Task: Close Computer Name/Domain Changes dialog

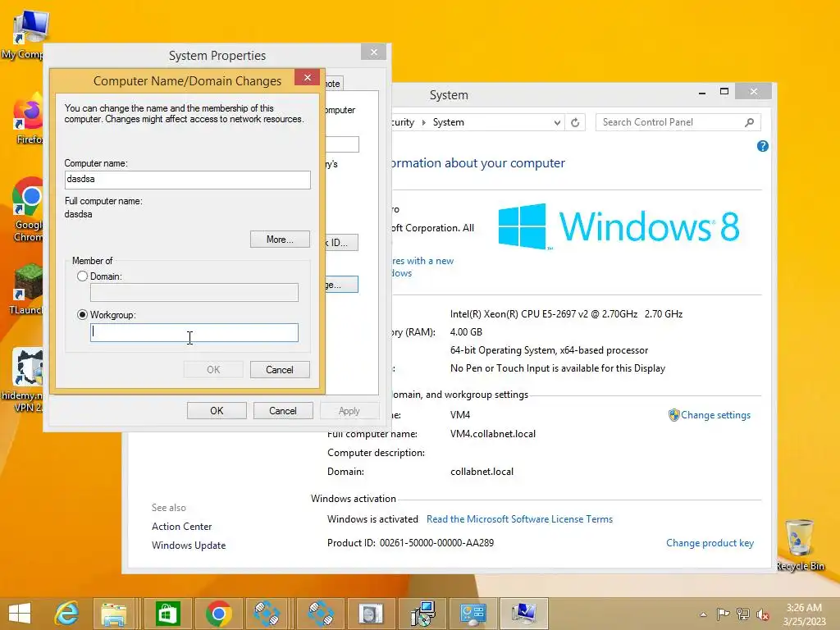Action: [308, 78]
